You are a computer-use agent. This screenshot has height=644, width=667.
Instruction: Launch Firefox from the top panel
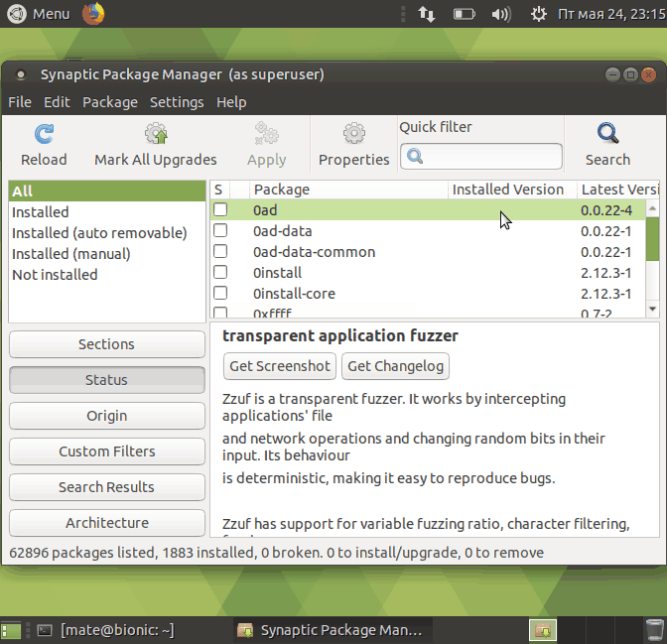point(93,14)
